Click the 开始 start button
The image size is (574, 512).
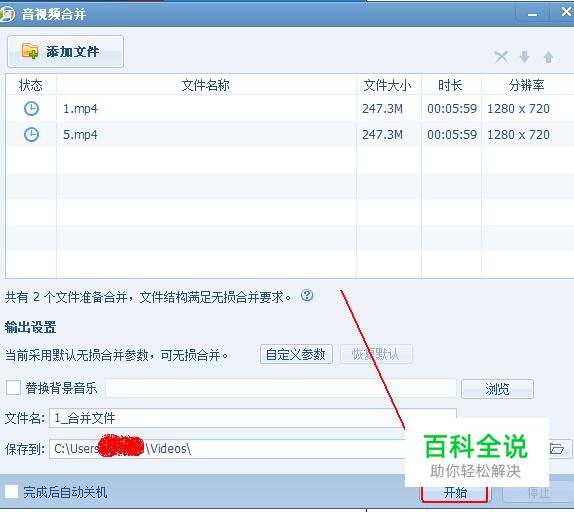point(455,493)
